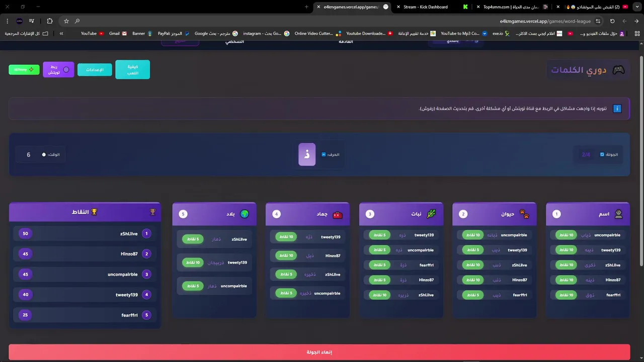644x362 pixels.
Task: Select zShLlive rank 1 scoreboard row
Action: [85, 234]
